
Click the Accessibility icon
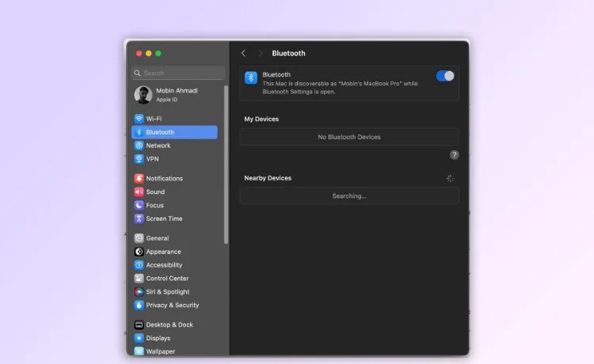tap(139, 265)
